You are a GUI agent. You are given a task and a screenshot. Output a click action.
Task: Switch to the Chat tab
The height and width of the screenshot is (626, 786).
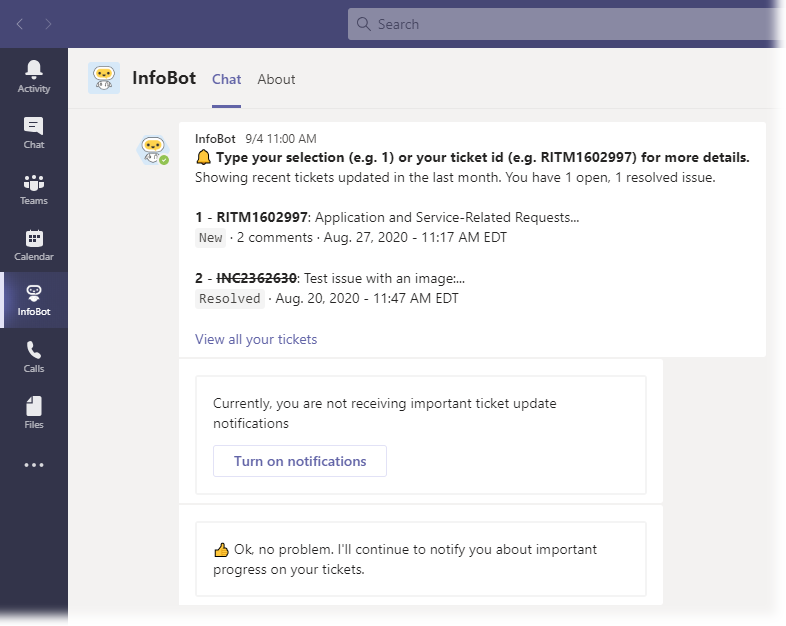(x=227, y=79)
